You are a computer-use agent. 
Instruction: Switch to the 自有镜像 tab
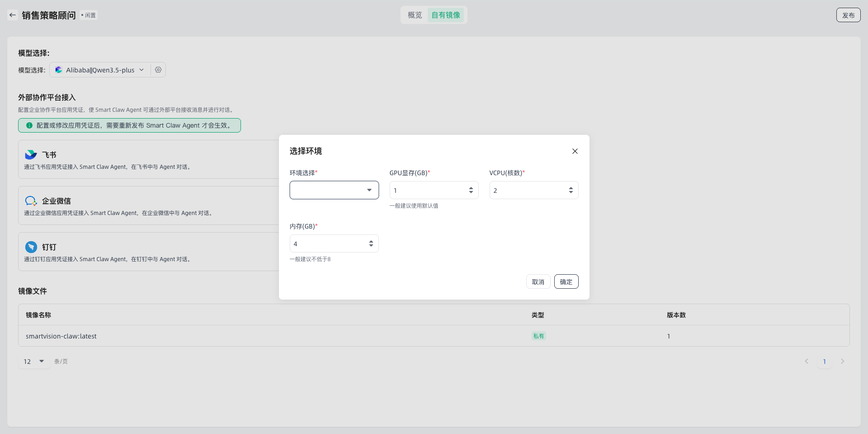(x=446, y=15)
